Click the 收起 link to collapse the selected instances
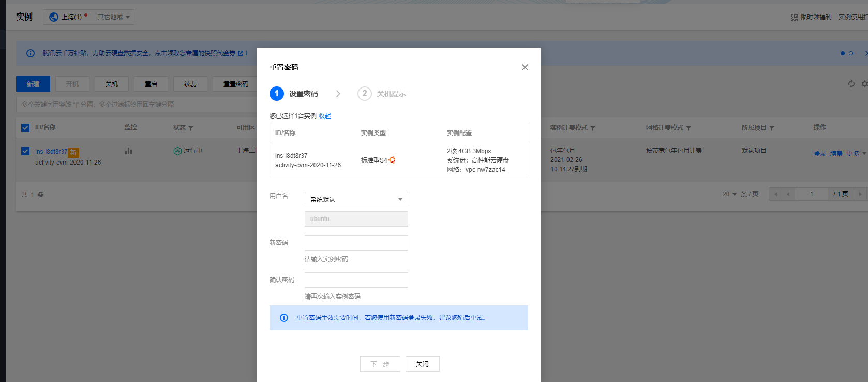 coord(325,116)
